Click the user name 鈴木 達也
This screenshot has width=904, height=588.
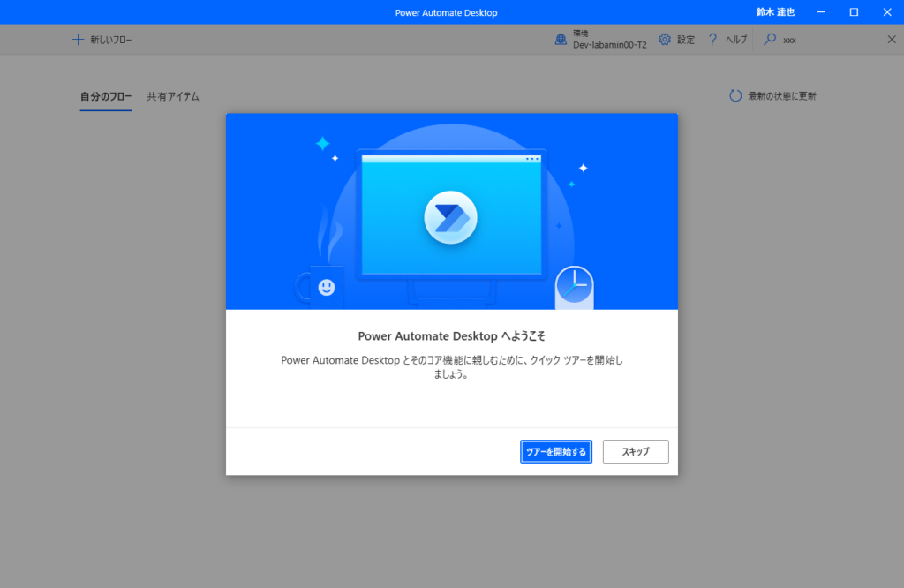[775, 12]
